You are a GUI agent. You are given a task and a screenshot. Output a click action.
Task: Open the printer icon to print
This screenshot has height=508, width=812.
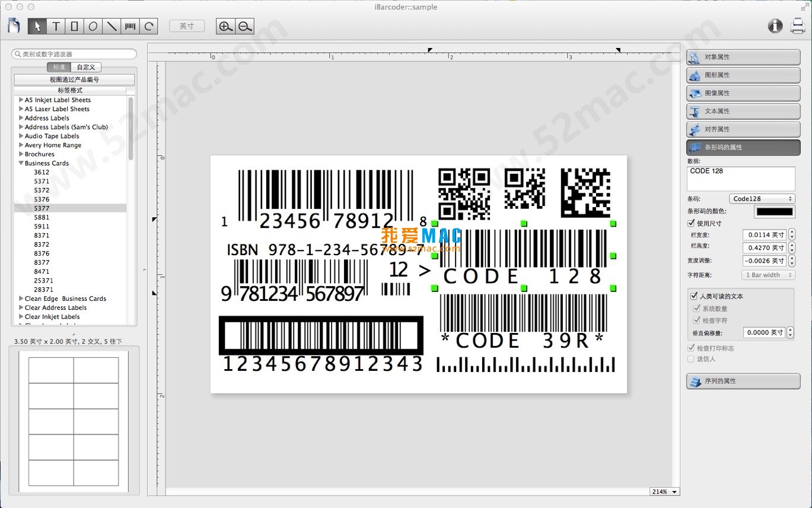point(798,26)
